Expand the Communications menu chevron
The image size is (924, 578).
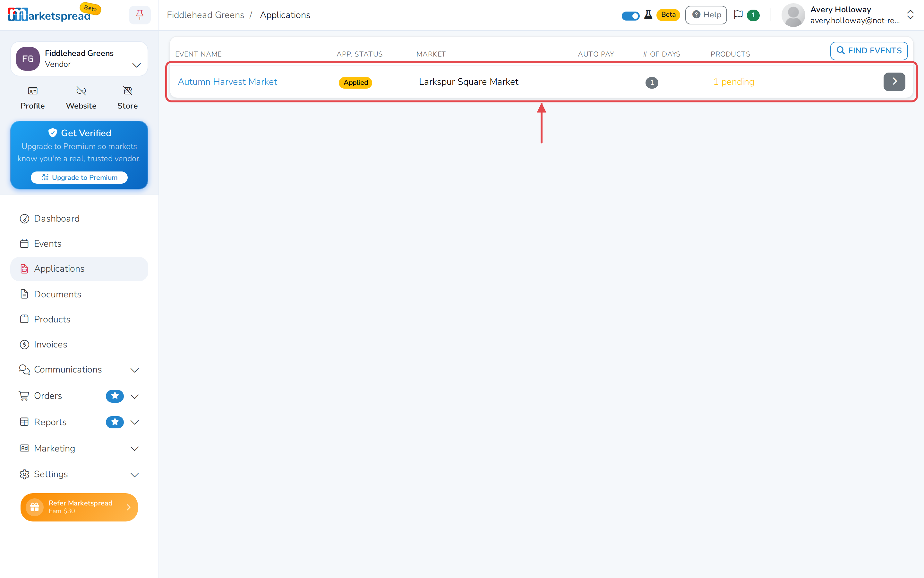tap(134, 370)
